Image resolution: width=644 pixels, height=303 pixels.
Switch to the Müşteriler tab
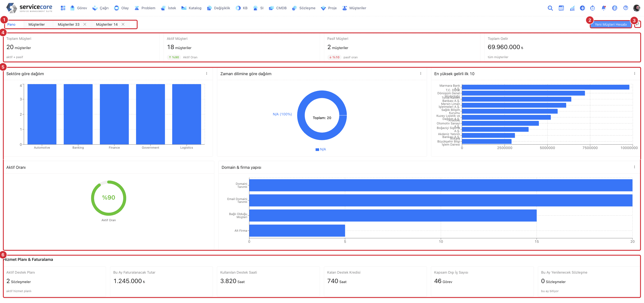[37, 24]
